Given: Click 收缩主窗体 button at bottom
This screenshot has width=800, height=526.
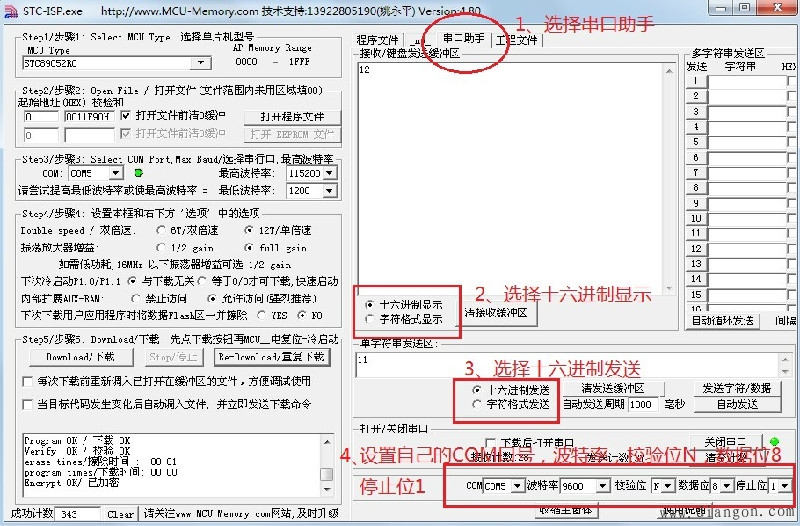Looking at the screenshot, I should coord(566,510).
